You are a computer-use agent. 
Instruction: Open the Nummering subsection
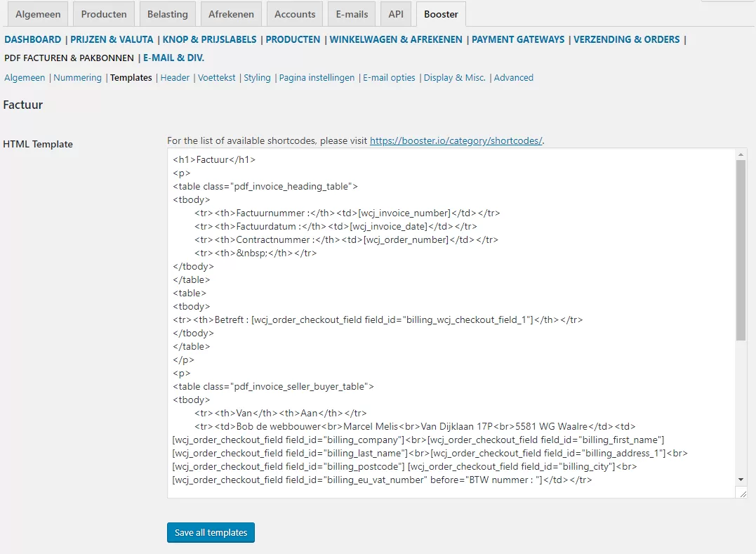pyautogui.click(x=77, y=77)
